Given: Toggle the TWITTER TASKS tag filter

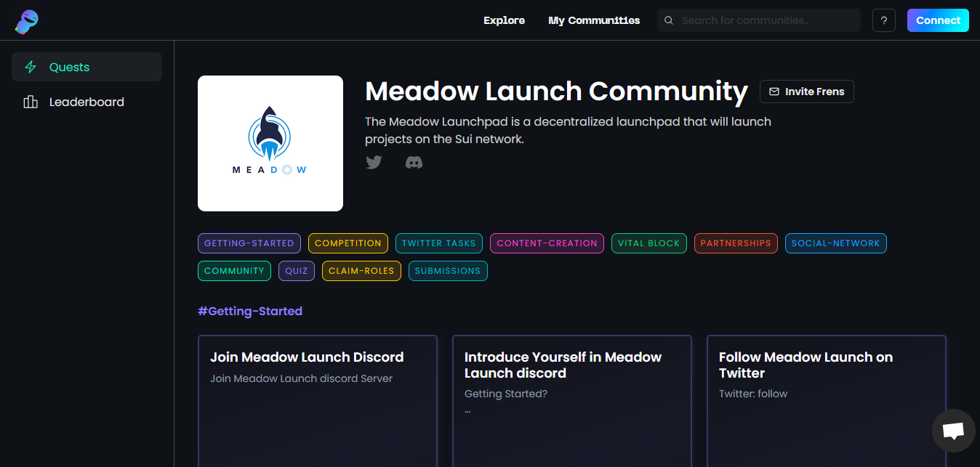Looking at the screenshot, I should click(438, 243).
